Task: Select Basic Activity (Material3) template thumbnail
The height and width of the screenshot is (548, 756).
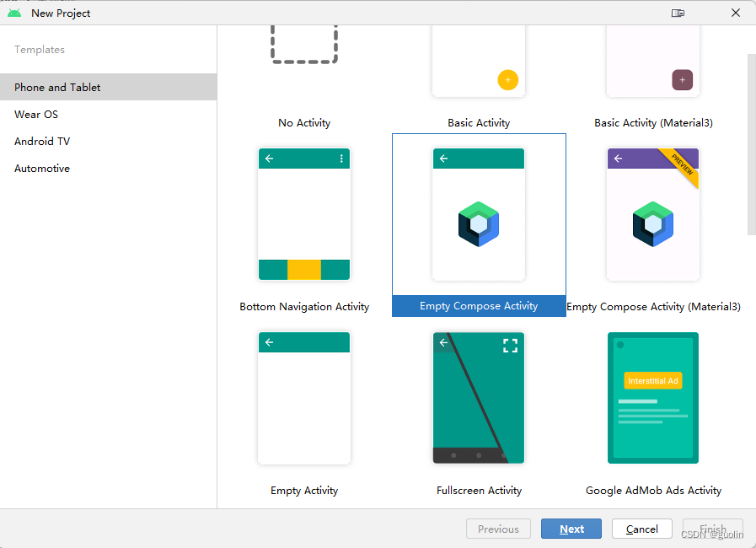Action: point(653,61)
